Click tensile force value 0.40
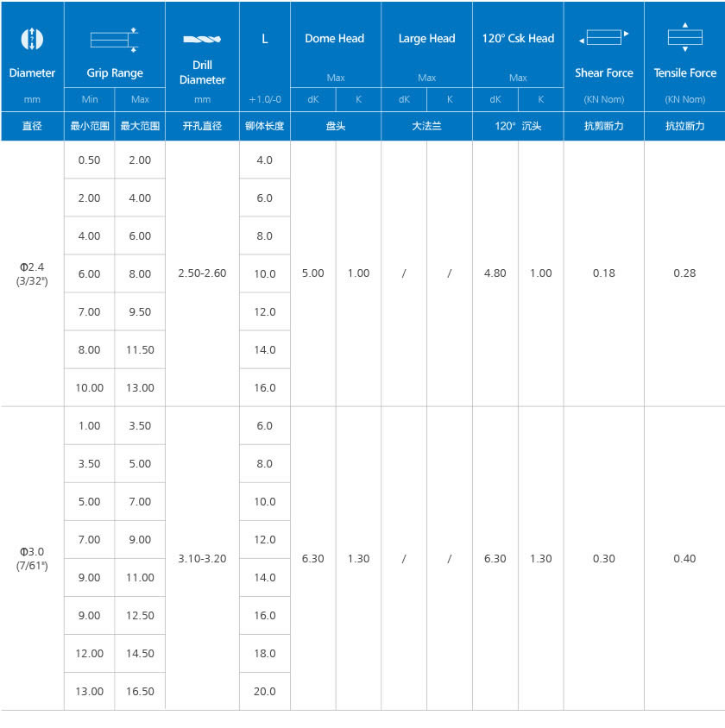Image resolution: width=725 pixels, height=728 pixels. point(684,559)
